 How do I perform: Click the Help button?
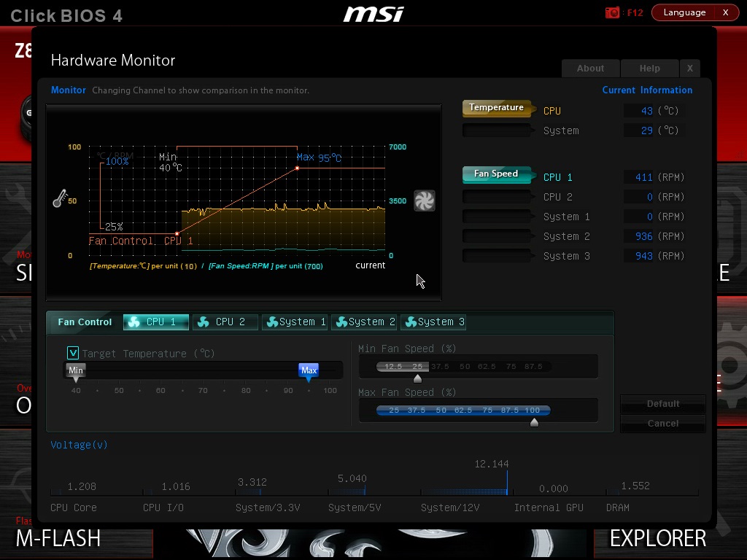[649, 68]
